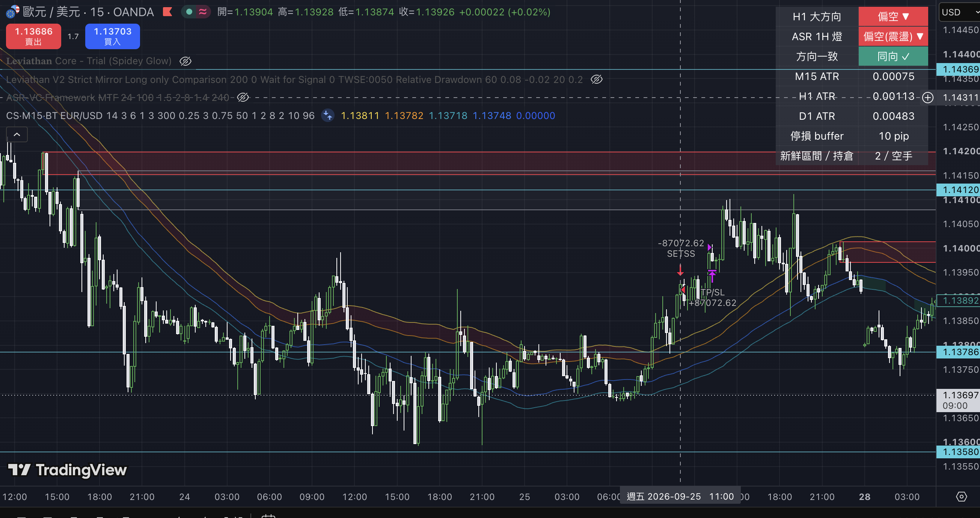
Task: Click the 1.14120 price label
Action: tap(958, 190)
